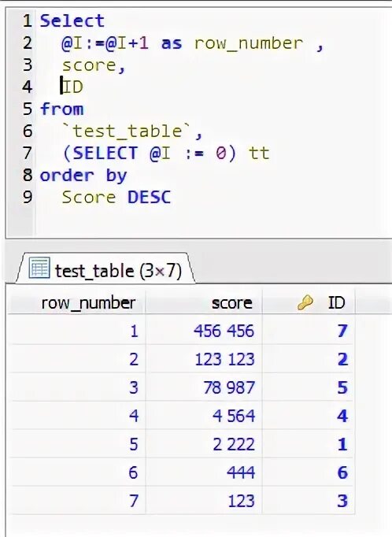Image resolution: width=392 pixels, height=537 pixels.
Task: Click the score field on editor line 3
Action: tap(89, 65)
